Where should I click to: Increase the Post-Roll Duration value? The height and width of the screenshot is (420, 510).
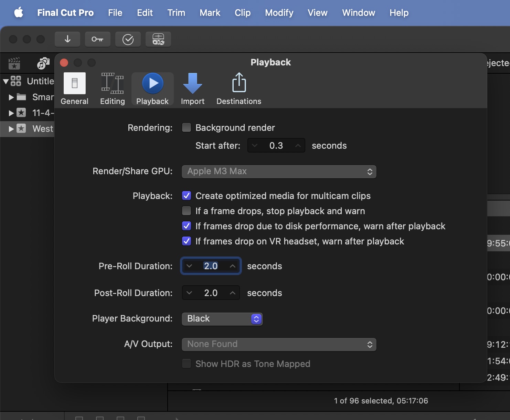tap(233, 293)
